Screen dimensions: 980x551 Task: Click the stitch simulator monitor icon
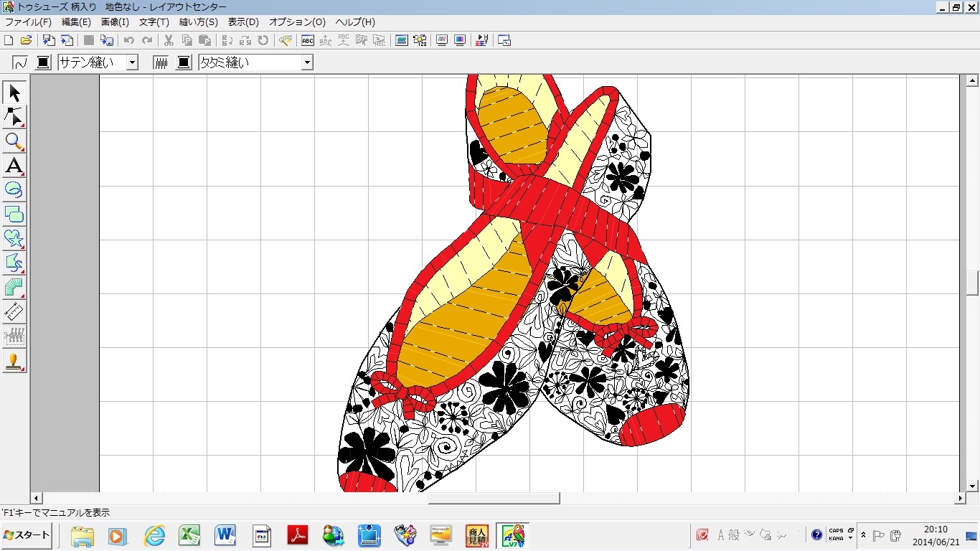coord(442,41)
